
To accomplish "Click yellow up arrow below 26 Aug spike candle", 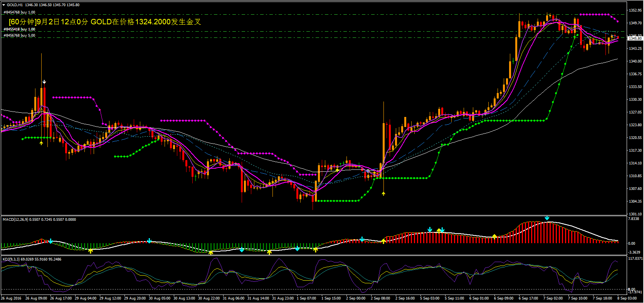I will (41, 143).
